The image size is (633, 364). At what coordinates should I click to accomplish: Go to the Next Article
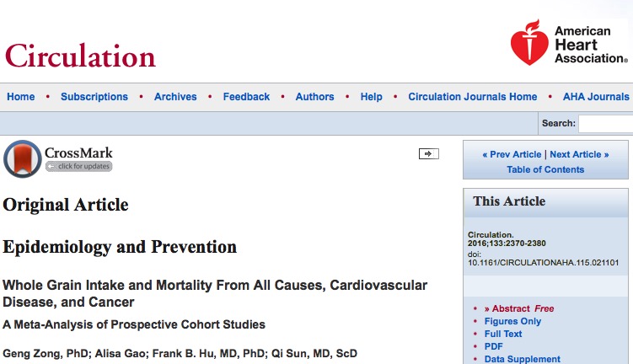point(579,154)
